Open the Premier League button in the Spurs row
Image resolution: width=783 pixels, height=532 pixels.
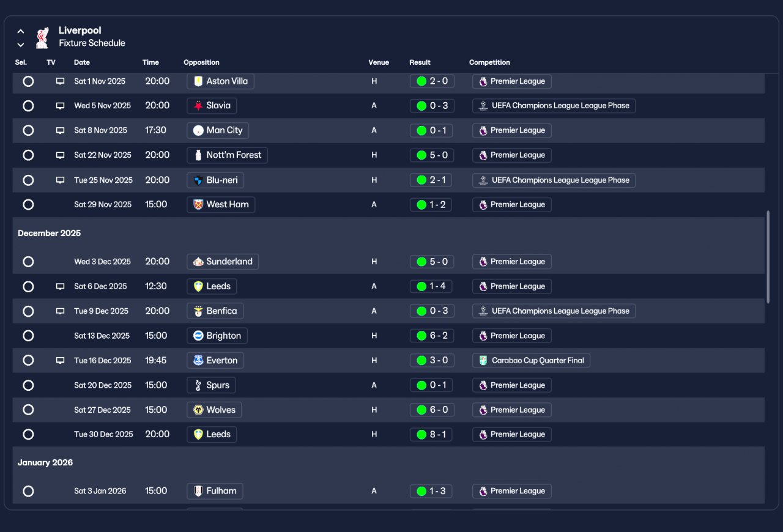tap(511, 385)
